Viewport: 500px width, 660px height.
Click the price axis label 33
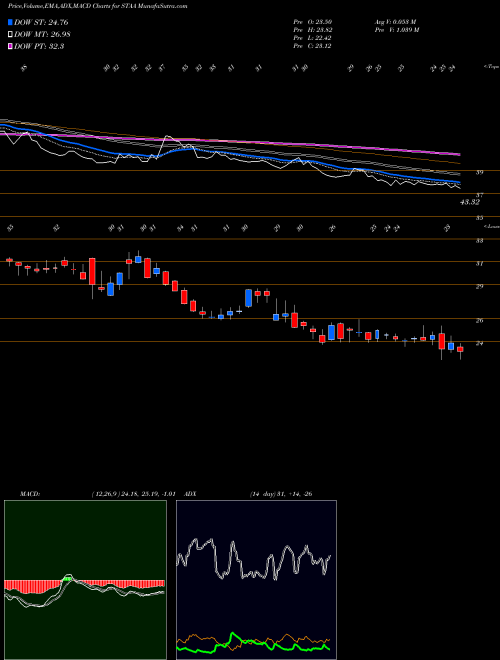point(480,241)
